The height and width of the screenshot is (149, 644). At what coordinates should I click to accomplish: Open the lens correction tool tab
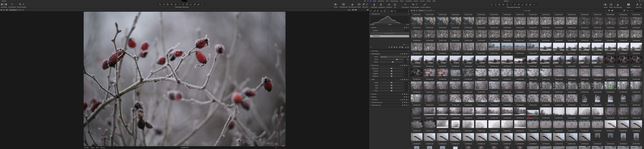[x=378, y=11]
